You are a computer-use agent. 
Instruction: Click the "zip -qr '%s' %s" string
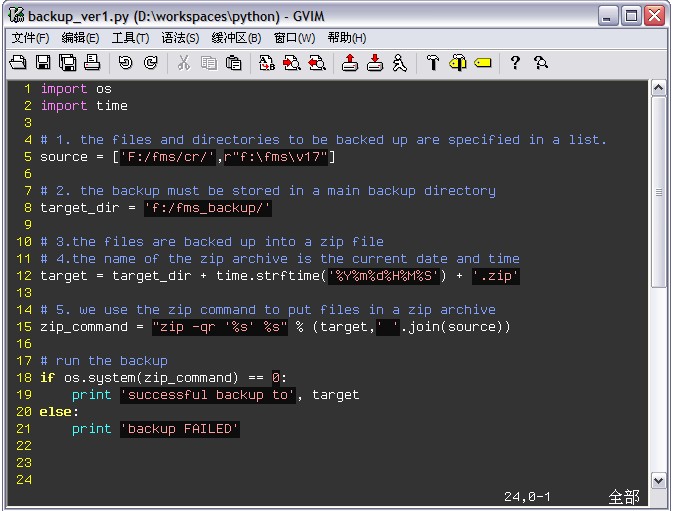pyautogui.click(x=220, y=327)
